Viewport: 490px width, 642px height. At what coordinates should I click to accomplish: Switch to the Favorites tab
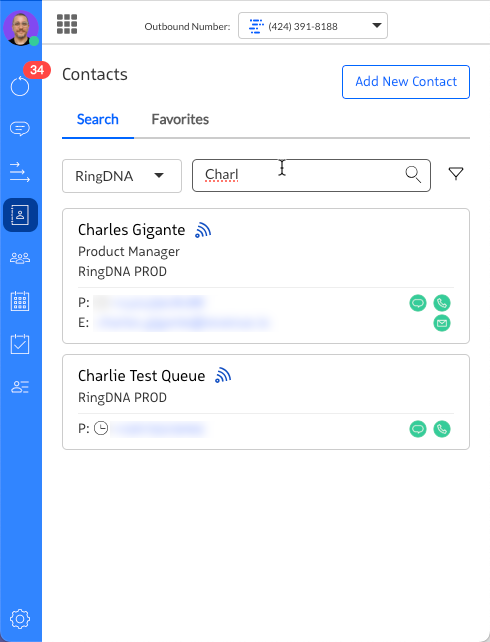[180, 119]
